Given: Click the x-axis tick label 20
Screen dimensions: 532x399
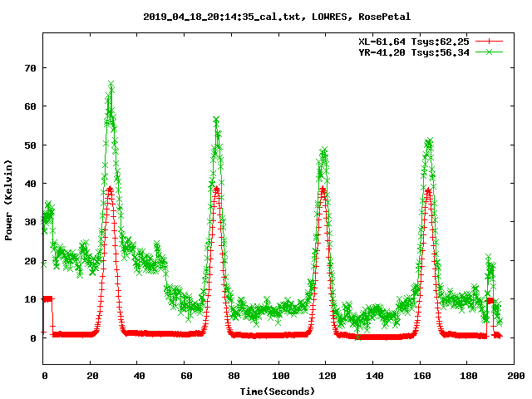Looking at the screenshot, I should pos(92,376).
